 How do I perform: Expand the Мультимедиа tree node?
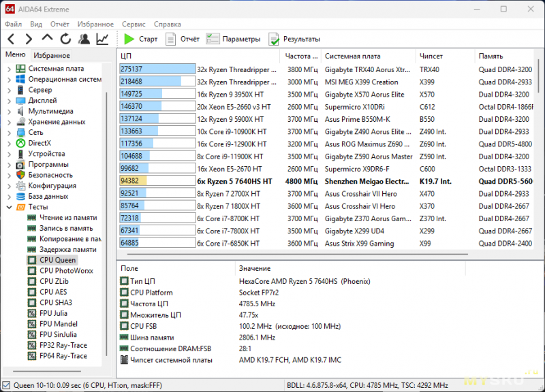[9, 112]
